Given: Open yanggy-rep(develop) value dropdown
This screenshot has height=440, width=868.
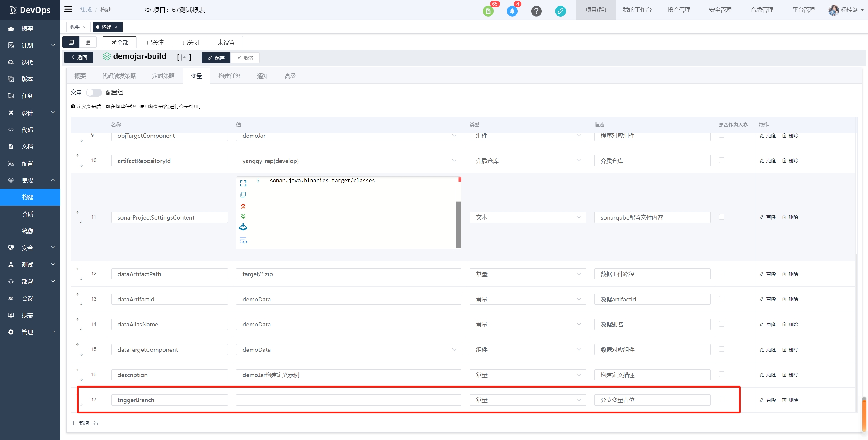Looking at the screenshot, I should [x=349, y=161].
